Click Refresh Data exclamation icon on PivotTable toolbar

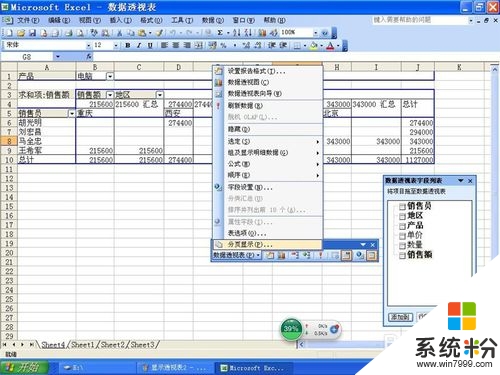click(321, 255)
